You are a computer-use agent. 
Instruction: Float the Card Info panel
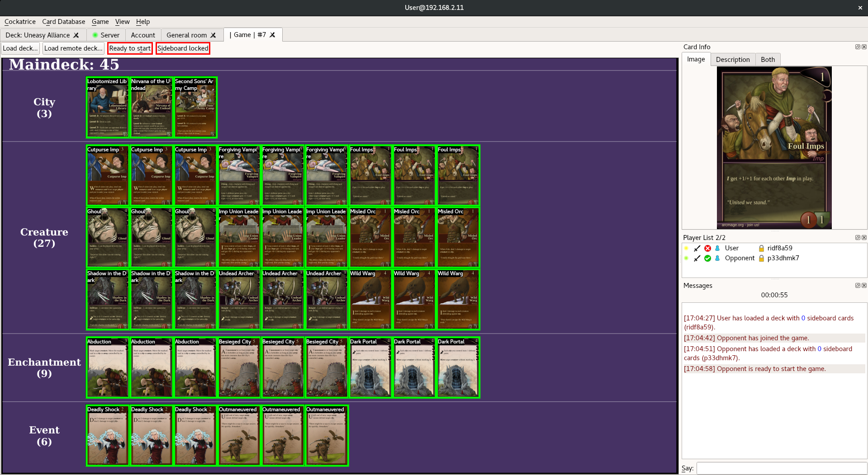pos(858,47)
